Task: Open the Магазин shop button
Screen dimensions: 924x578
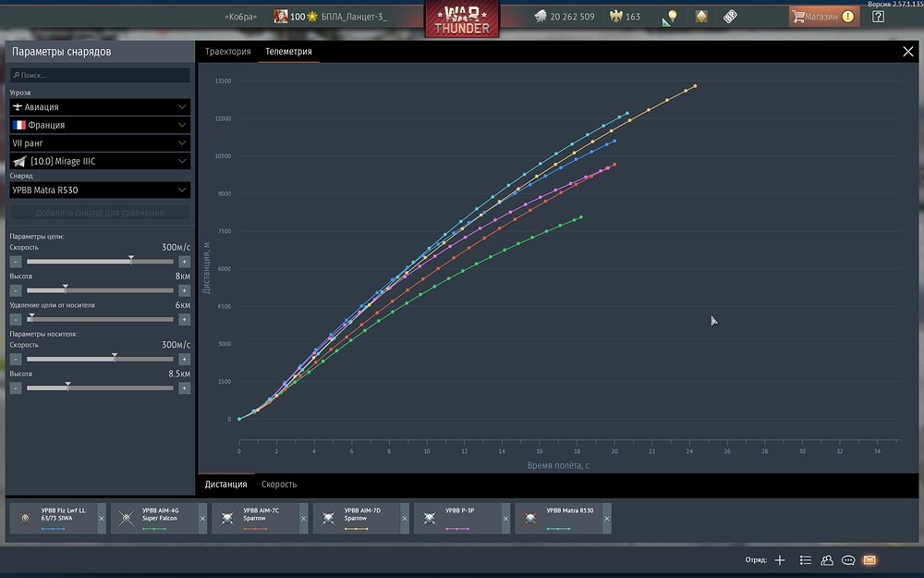Action: tap(824, 17)
